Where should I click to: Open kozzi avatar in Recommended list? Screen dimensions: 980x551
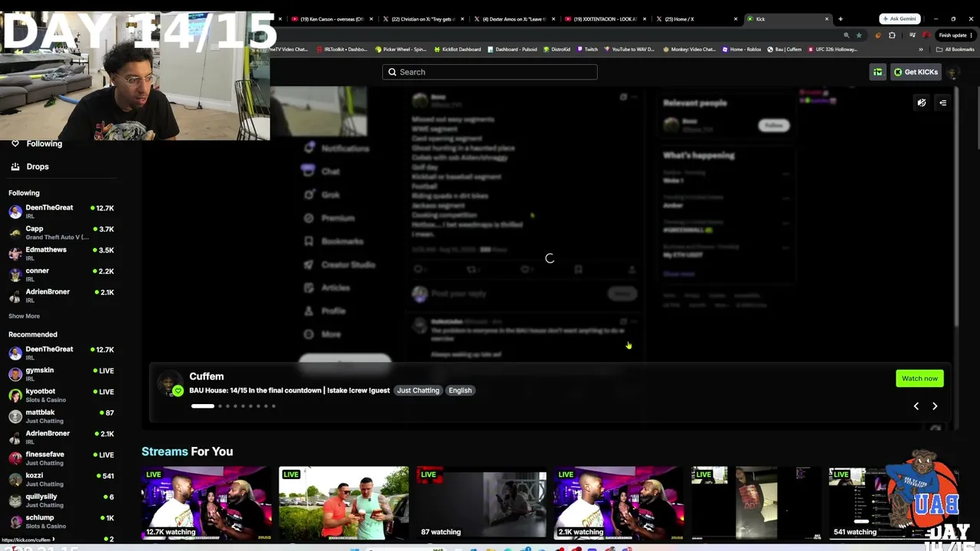pyautogui.click(x=15, y=479)
